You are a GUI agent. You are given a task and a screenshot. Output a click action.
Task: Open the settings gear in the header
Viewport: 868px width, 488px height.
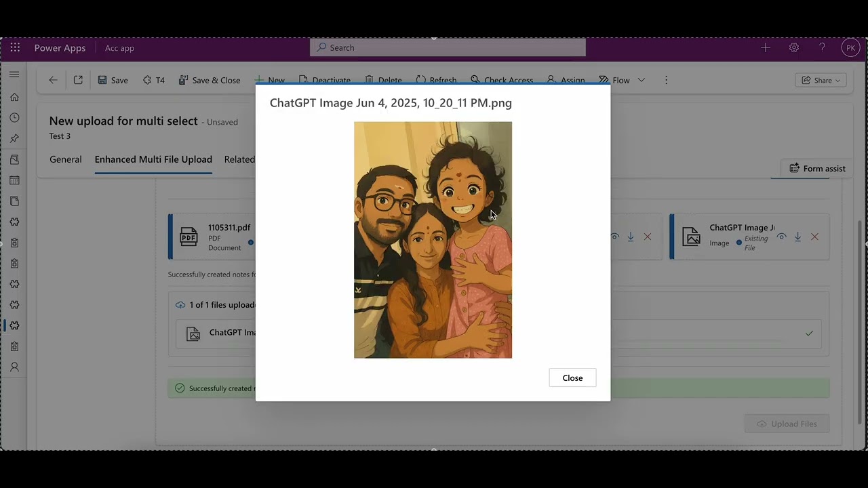[794, 47]
